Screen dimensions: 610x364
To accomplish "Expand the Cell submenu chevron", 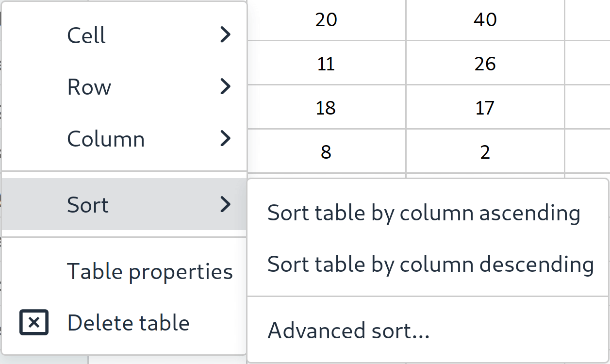I will (x=224, y=34).
